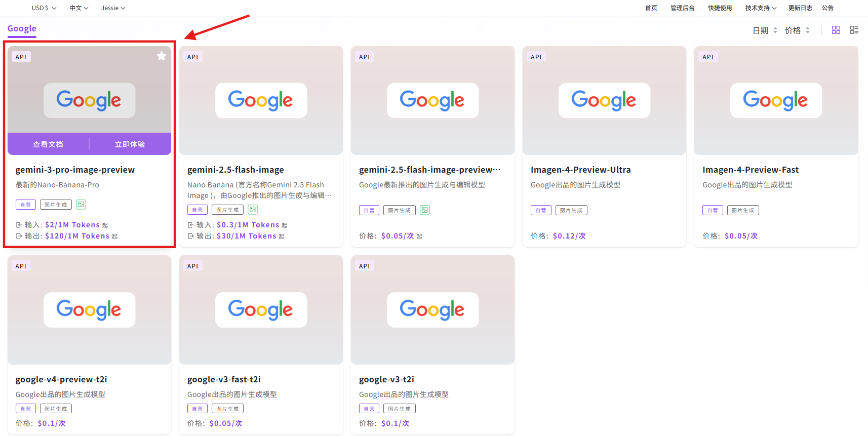This screenshot has height=436, width=868.
Task: Go to 首页 in top navigation
Action: (651, 8)
